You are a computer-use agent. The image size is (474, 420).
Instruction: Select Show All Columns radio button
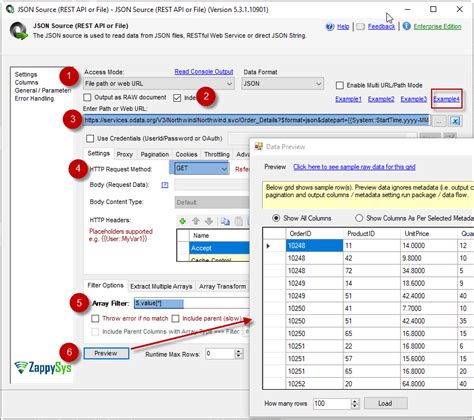[x=276, y=218]
